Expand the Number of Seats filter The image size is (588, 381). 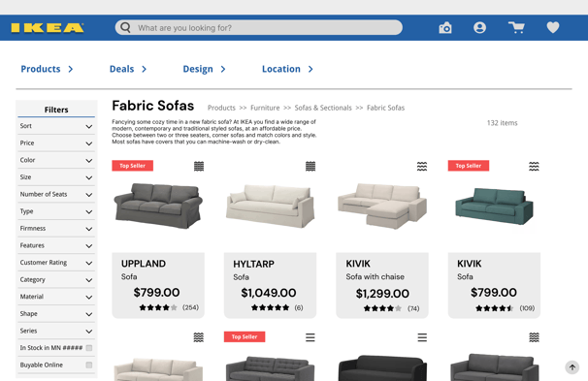tap(56, 195)
